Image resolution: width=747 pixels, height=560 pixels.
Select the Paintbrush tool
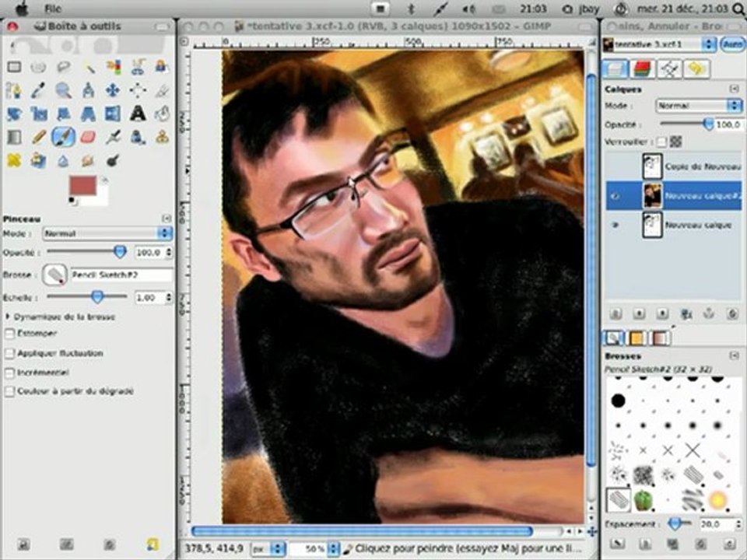pyautogui.click(x=63, y=138)
